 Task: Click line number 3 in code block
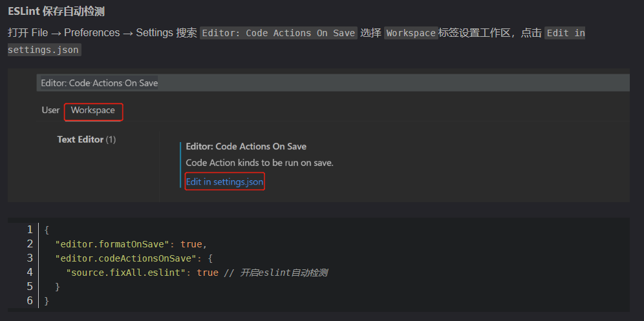[30, 258]
